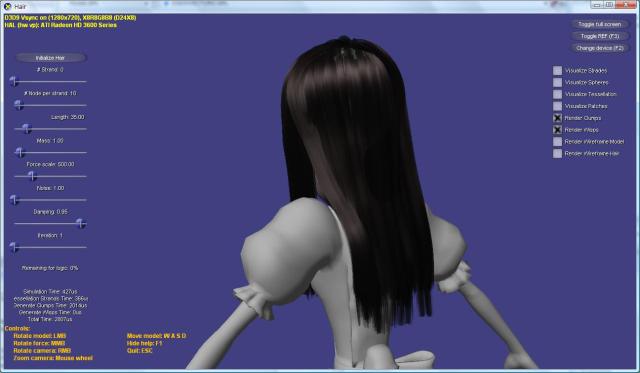Image resolution: width=640 pixels, height=373 pixels.
Task: Click the Strand count slider handle
Action: [x=14, y=81]
